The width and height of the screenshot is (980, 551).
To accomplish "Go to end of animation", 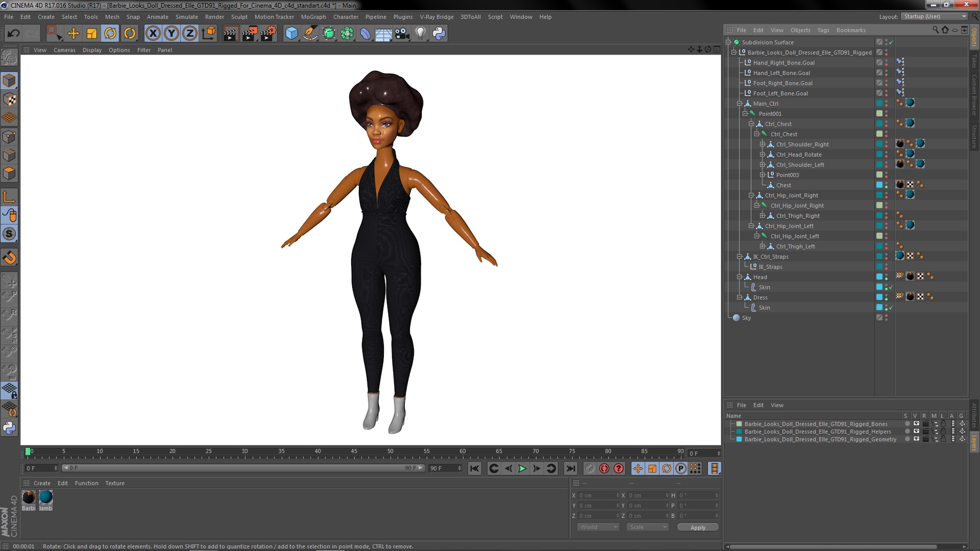I will 571,468.
